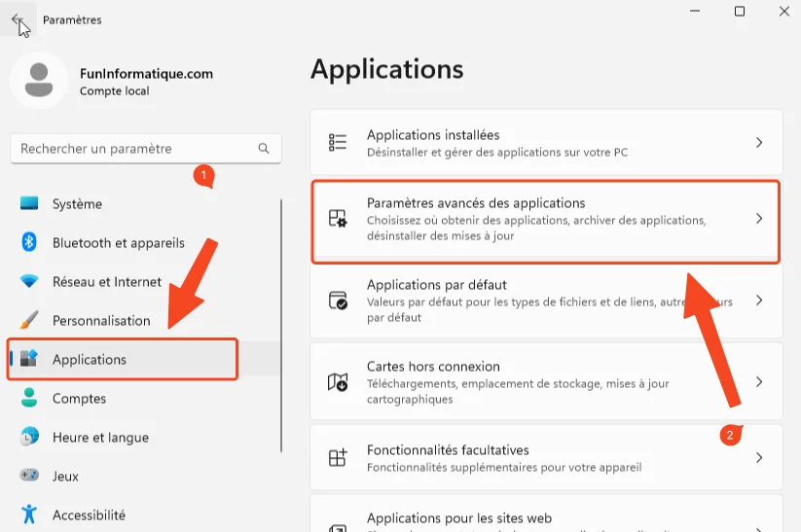Click the Paramètres window title
Viewport: 801px width, 532px height.
72,19
